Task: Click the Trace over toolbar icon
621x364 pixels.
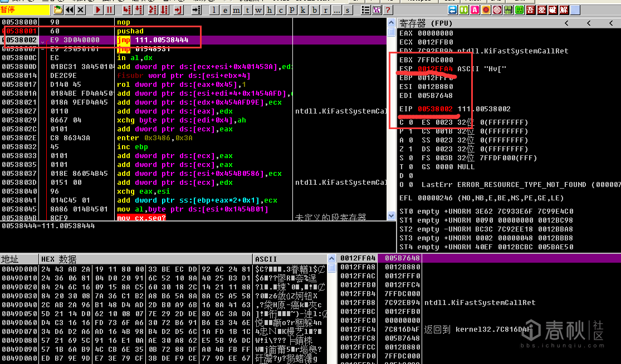Action: click(164, 9)
